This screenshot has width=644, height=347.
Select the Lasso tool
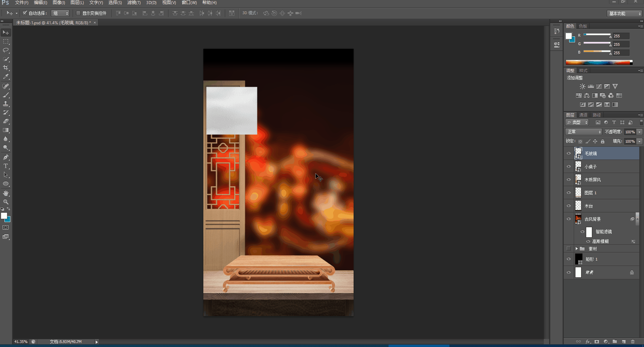click(6, 50)
